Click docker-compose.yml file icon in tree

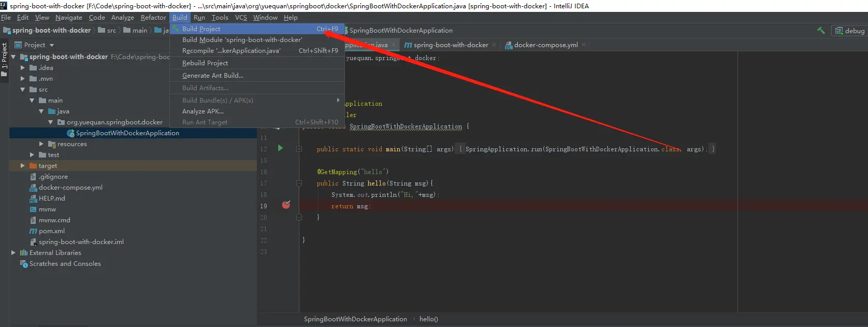click(33, 188)
